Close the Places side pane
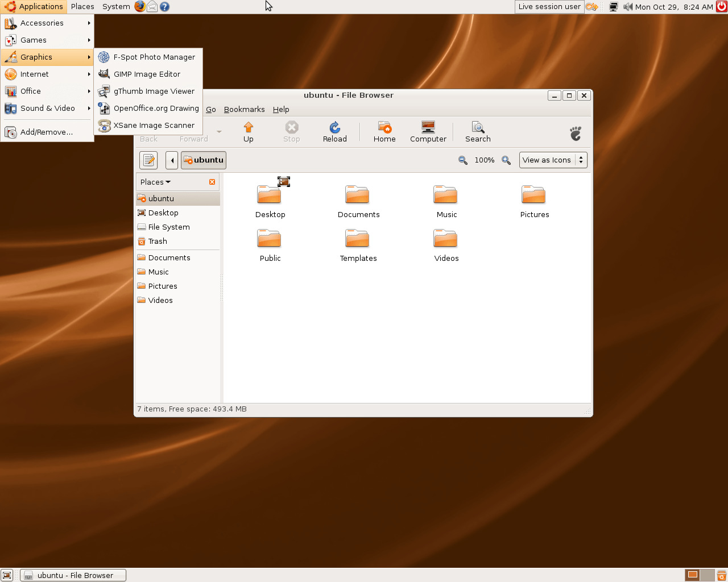Screen dimensions: 728x582 coord(212,182)
